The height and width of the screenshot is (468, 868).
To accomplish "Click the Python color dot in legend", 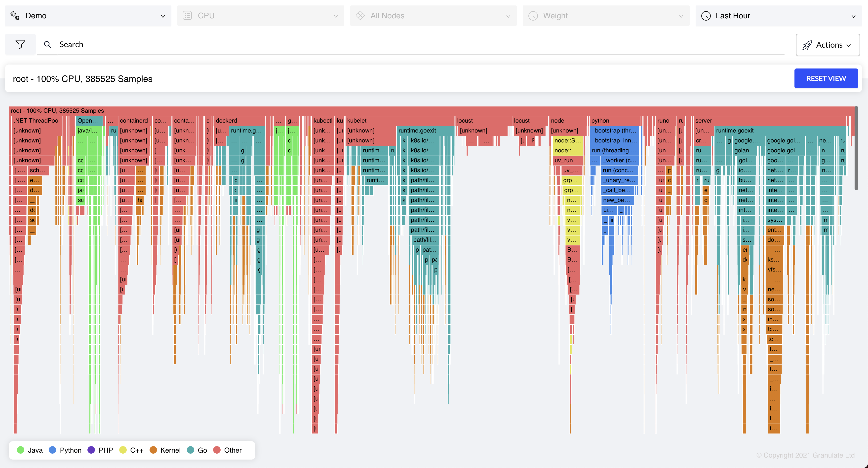I will (x=52, y=450).
